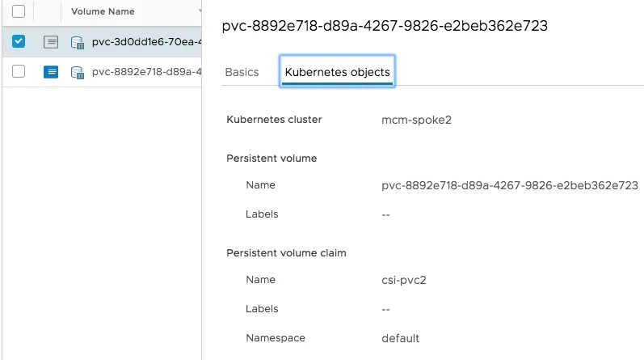Viewport: 644px width, 360px height.
Task: Click the default namespace value
Action: point(401,338)
